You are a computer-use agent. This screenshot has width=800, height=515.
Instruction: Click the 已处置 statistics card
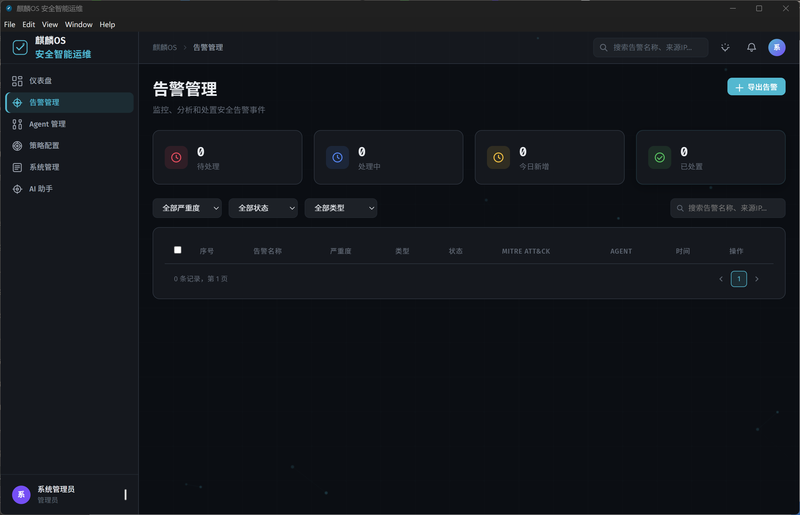711,157
